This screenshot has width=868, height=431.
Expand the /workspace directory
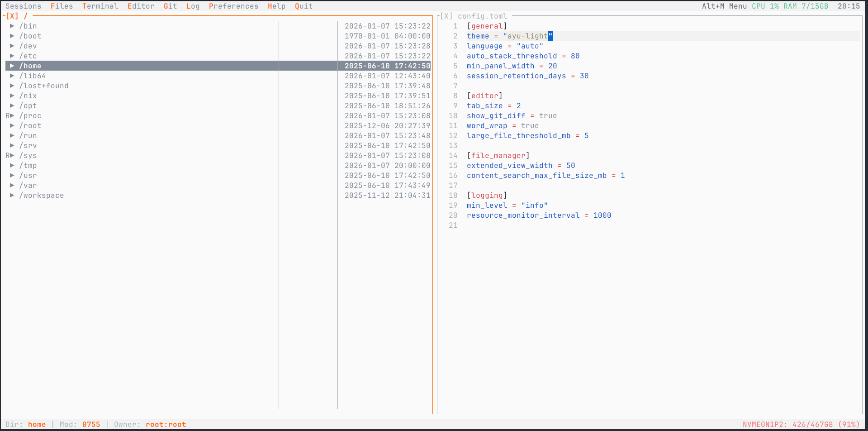[x=12, y=195]
